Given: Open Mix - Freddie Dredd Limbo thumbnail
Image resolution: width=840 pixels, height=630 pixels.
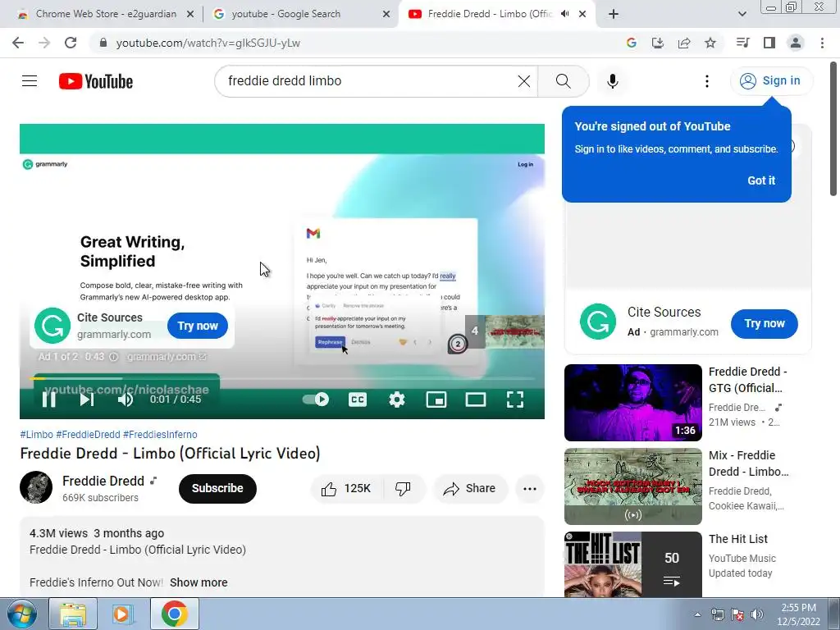Looking at the screenshot, I should [632, 486].
